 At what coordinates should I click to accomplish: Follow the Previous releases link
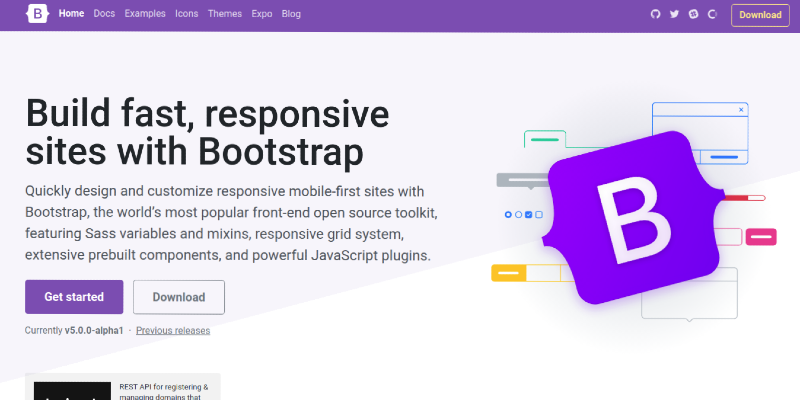point(173,331)
